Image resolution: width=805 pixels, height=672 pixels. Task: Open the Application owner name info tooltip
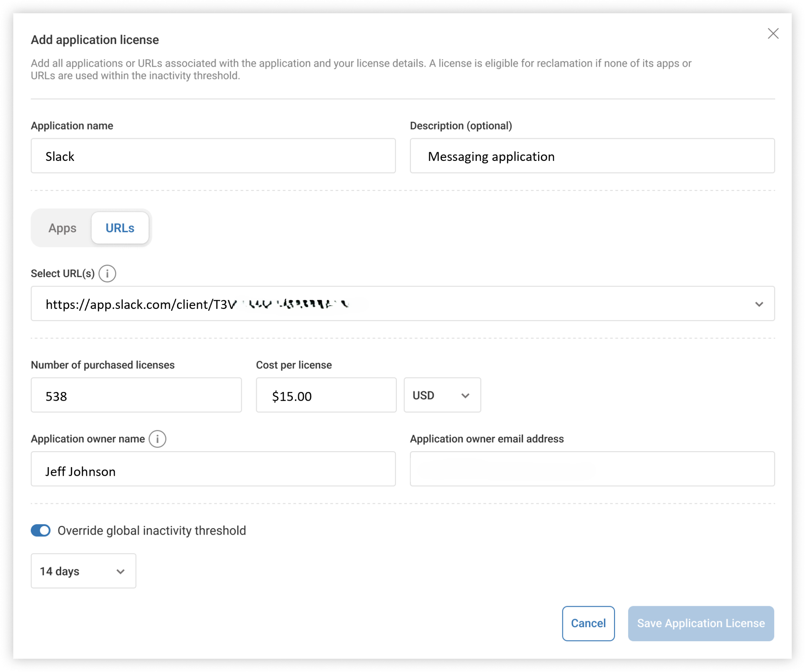click(158, 439)
